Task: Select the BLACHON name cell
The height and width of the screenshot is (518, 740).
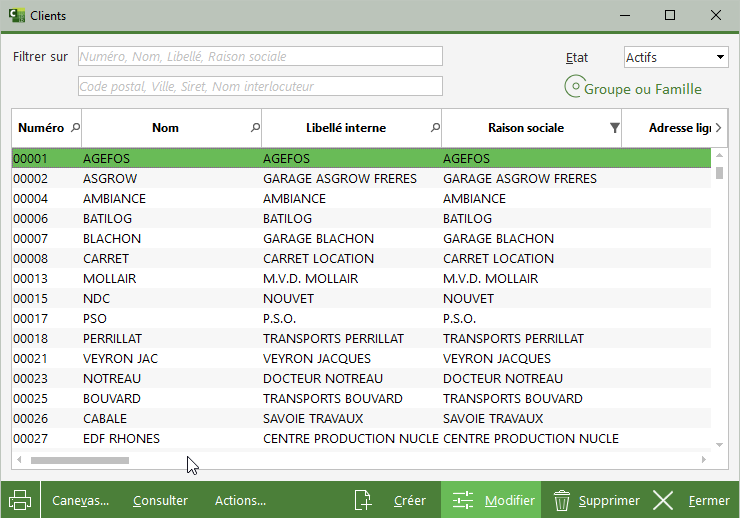Action: [112, 239]
